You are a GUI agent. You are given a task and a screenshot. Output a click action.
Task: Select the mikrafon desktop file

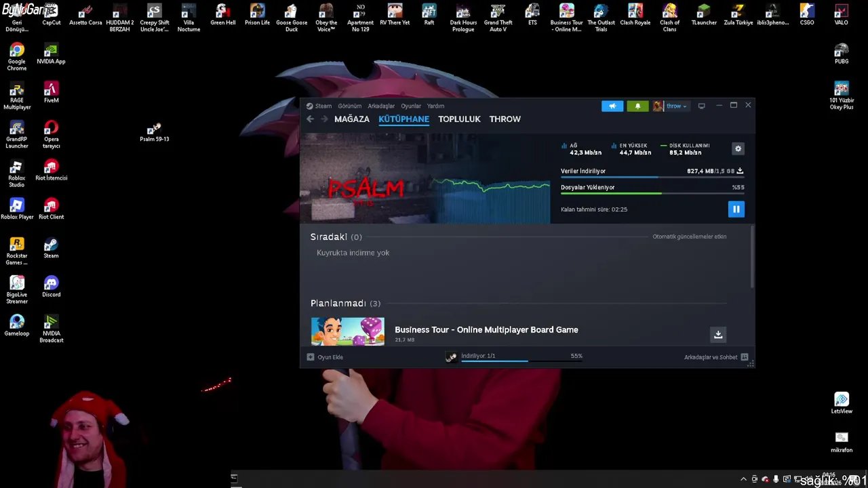[x=842, y=442]
